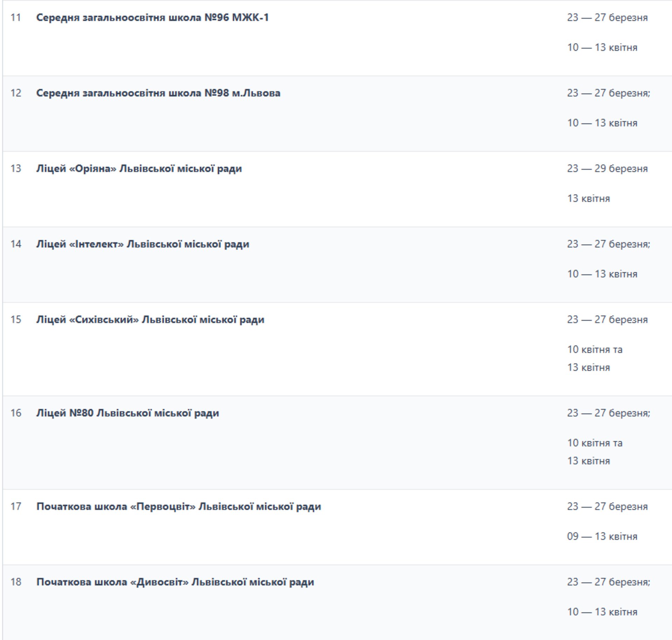Click "13 квітня" date in Оріяна row

tap(588, 199)
